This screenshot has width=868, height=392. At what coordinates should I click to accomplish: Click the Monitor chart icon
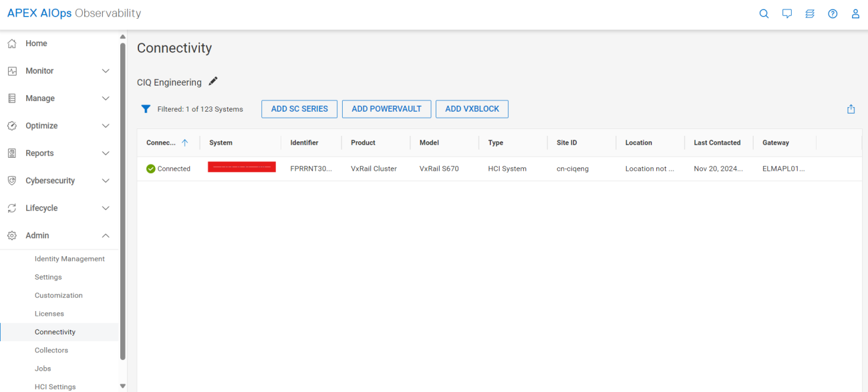click(x=11, y=71)
